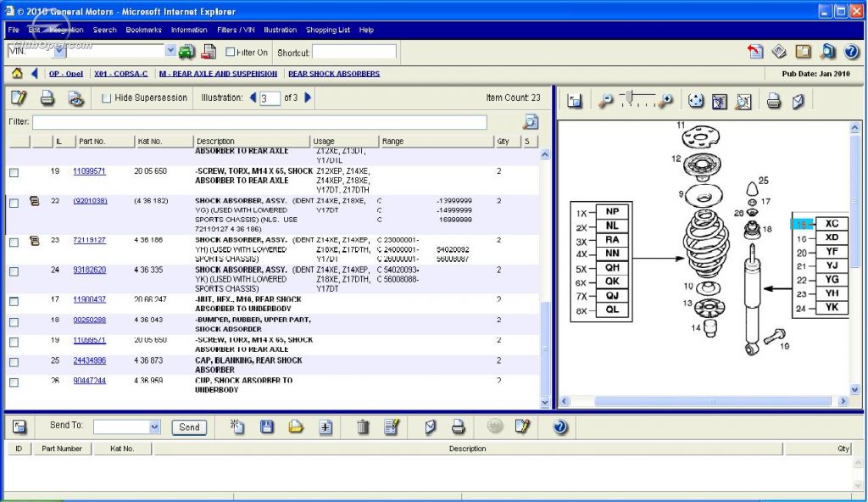Click the parts list scroll down arrow
Image resolution: width=868 pixels, height=502 pixels.
[x=545, y=403]
